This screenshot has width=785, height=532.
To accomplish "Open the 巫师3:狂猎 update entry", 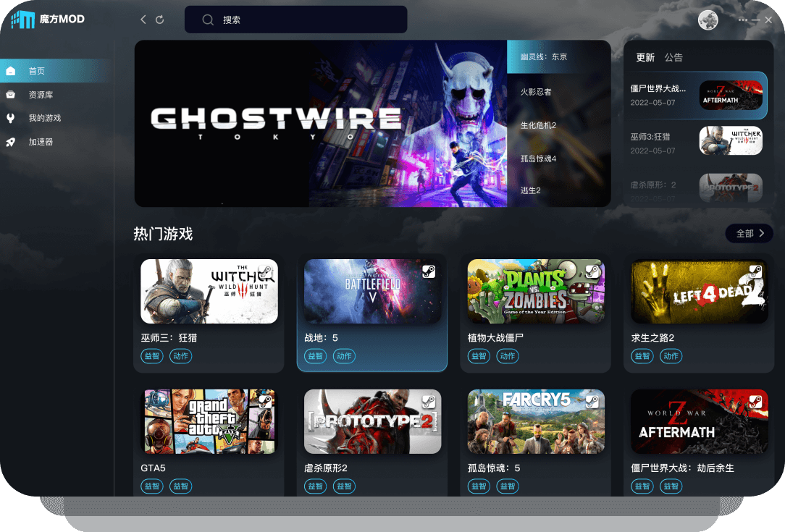I will [x=695, y=143].
